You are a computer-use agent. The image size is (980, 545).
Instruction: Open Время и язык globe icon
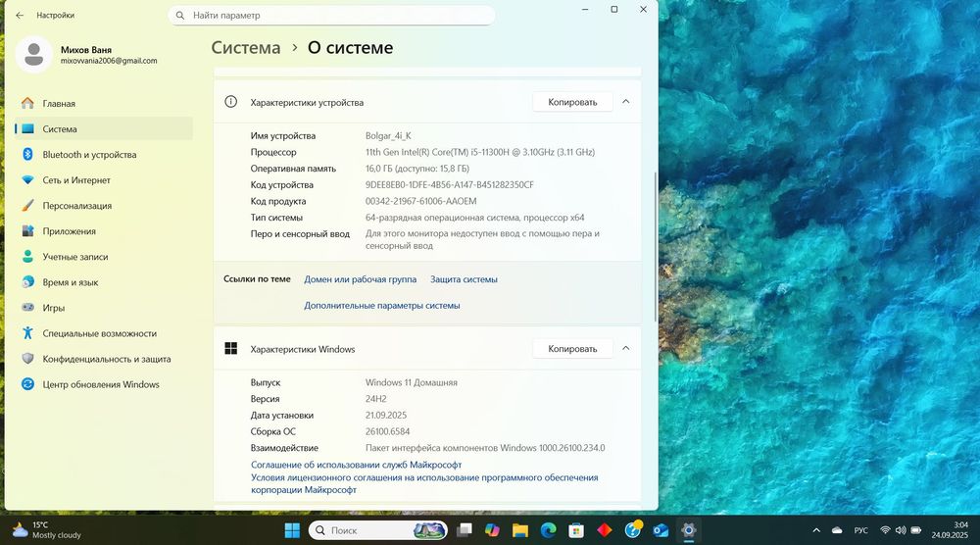(27, 282)
